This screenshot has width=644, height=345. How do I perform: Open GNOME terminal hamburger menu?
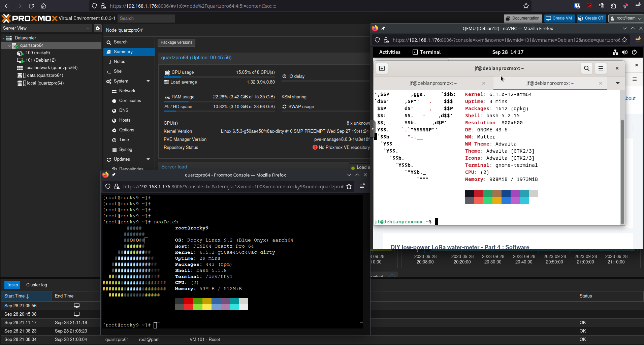coord(601,68)
